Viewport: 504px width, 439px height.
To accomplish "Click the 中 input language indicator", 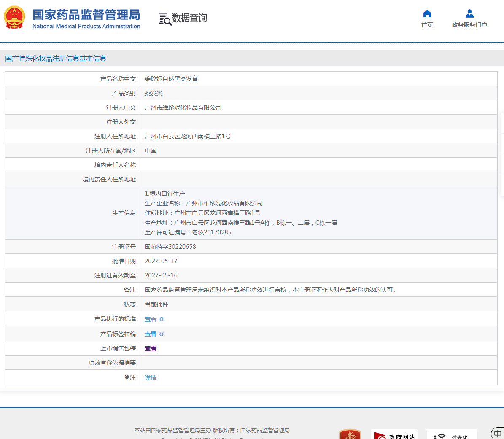I will point(498,434).
